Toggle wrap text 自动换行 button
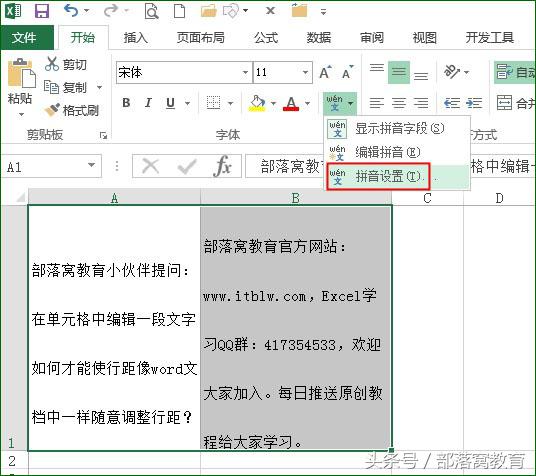This screenshot has width=536, height=476. pos(515,72)
